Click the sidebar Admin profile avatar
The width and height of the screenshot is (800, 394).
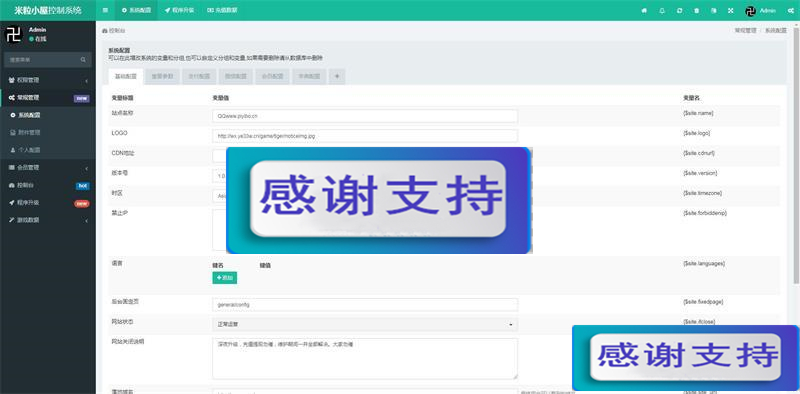coord(13,34)
